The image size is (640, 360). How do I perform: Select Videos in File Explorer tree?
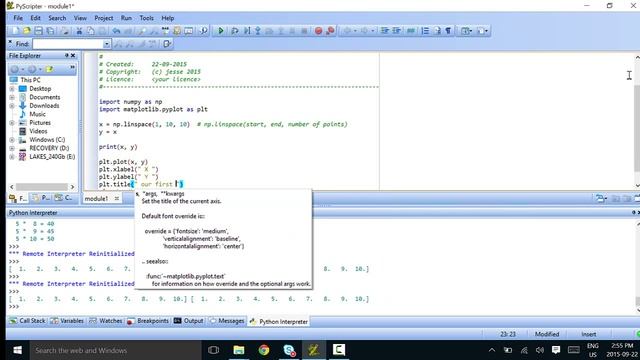click(x=38, y=131)
